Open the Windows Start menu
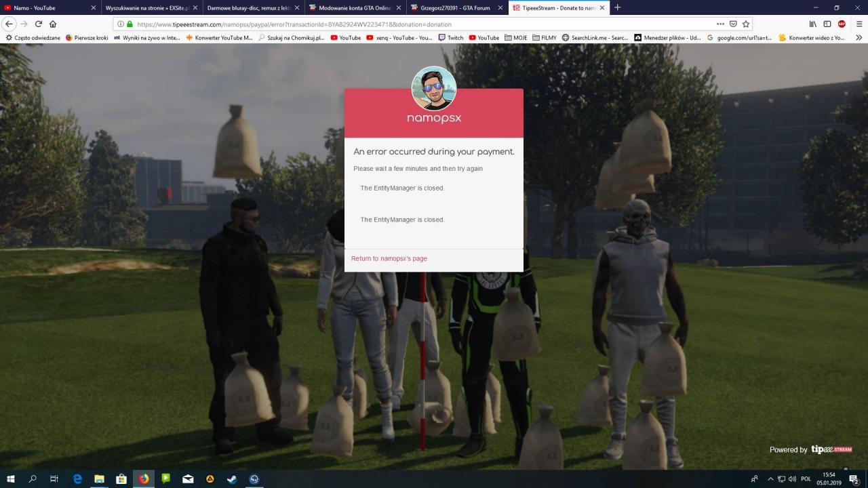 [11, 479]
